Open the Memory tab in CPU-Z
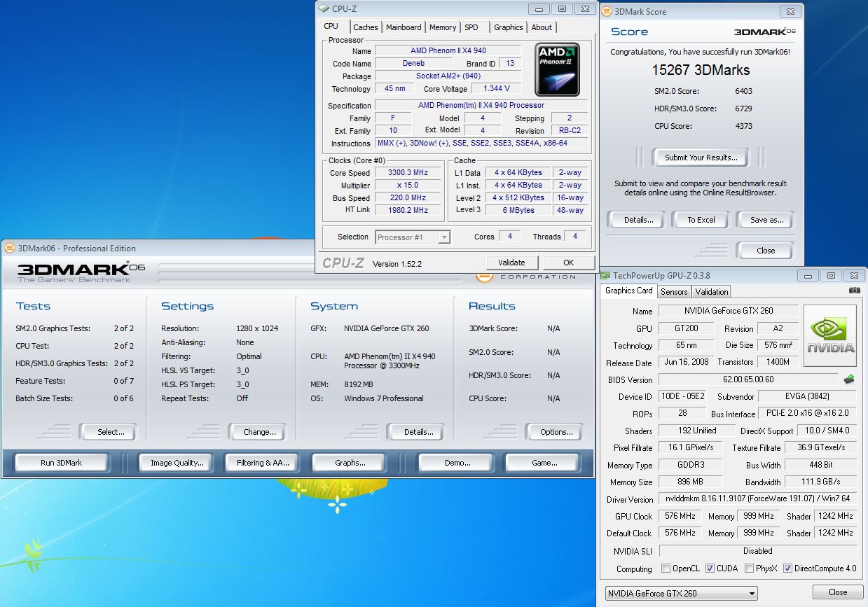868x607 pixels. [443, 27]
